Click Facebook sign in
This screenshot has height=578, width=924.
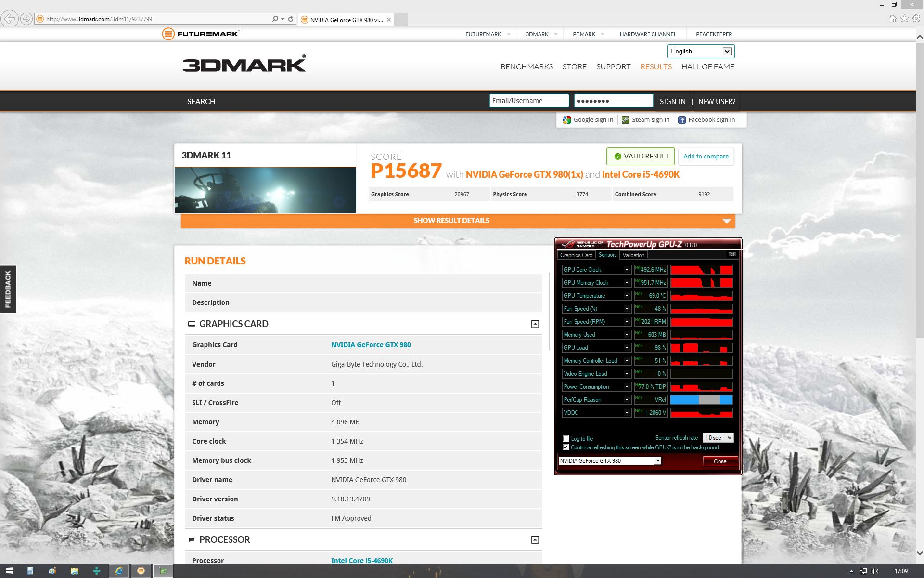click(706, 120)
